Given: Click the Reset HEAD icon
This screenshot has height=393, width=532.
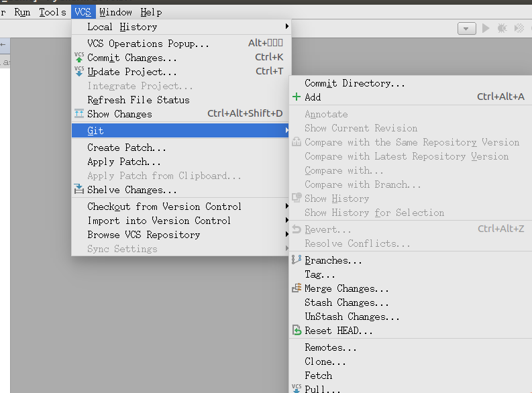Looking at the screenshot, I should click(x=297, y=330).
